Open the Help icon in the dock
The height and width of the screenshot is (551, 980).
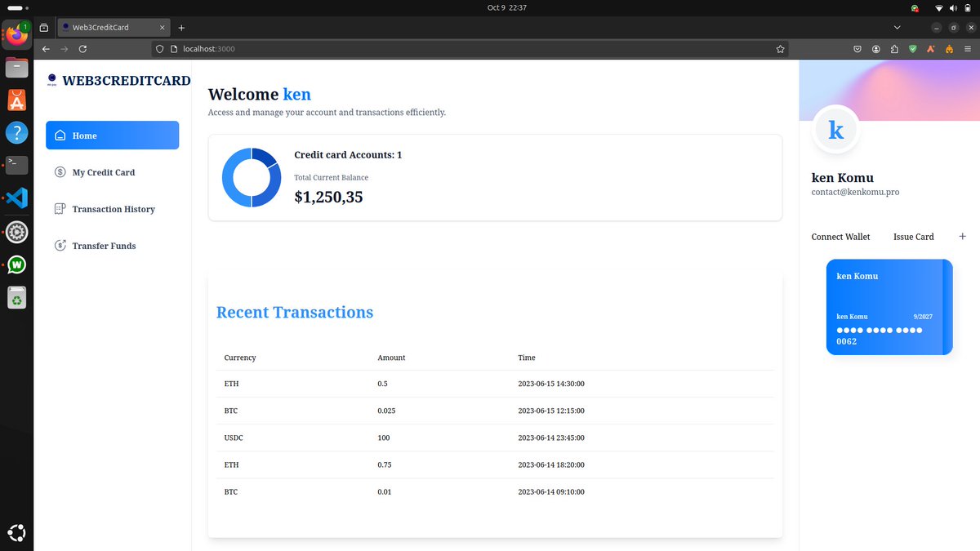[16, 132]
